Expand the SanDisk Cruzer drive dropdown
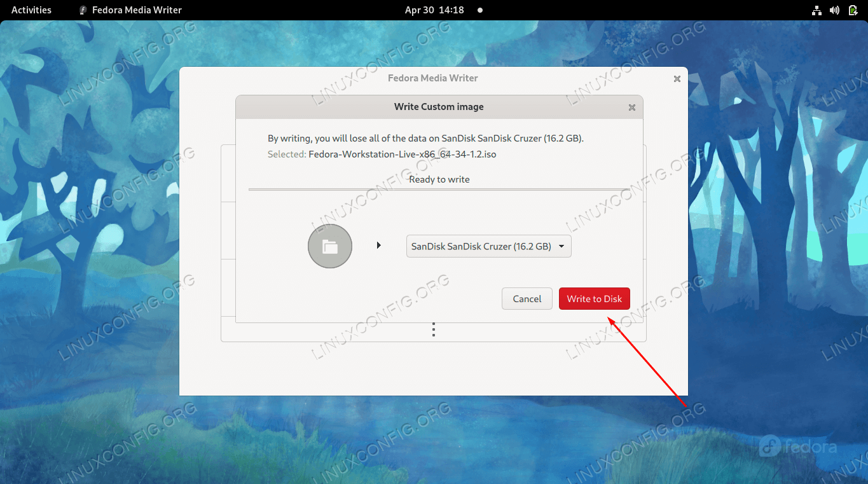 click(x=488, y=246)
